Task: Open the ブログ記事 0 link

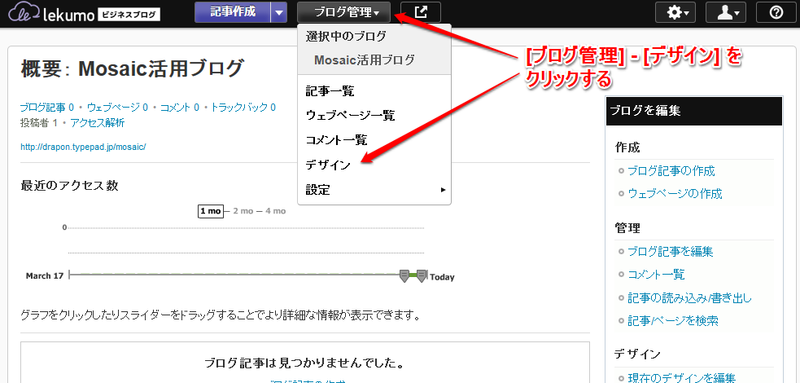Action: coord(47,108)
